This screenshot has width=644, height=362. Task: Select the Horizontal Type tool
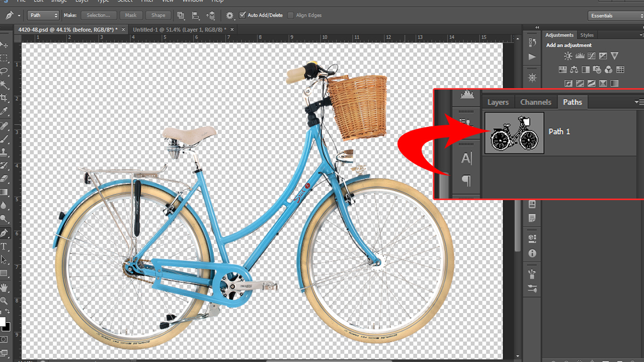pos(4,246)
